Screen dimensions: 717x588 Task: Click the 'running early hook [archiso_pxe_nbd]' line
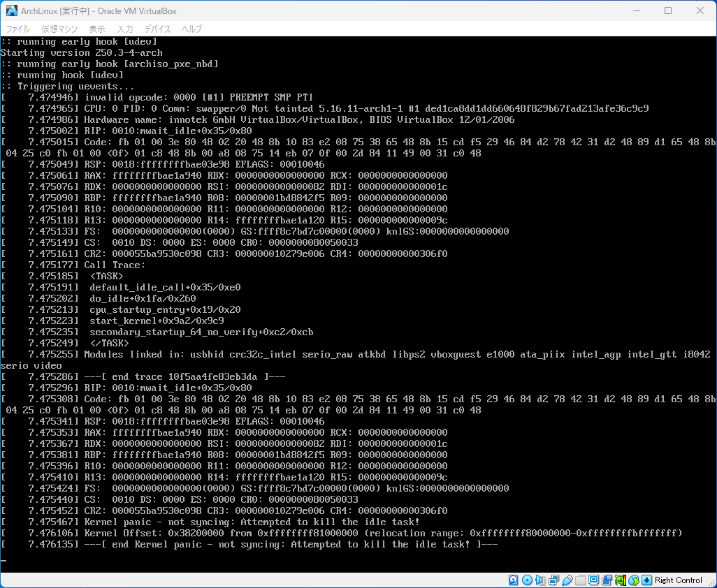click(x=109, y=64)
